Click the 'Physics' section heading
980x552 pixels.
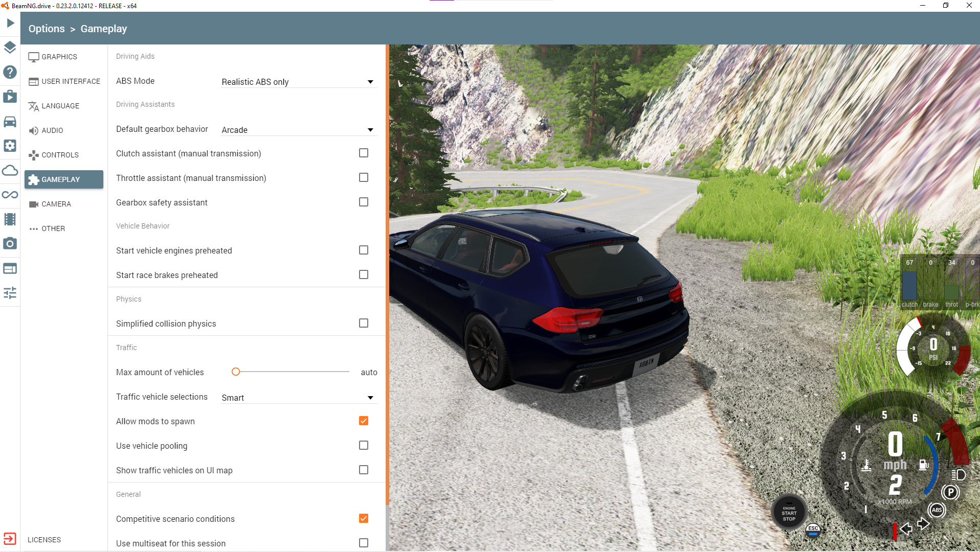pyautogui.click(x=128, y=299)
